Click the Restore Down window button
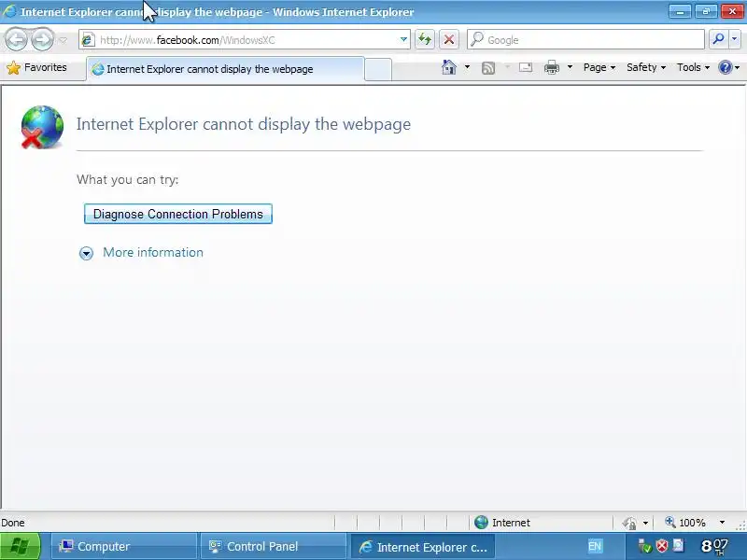Screen dimensions: 747x560 point(706,11)
